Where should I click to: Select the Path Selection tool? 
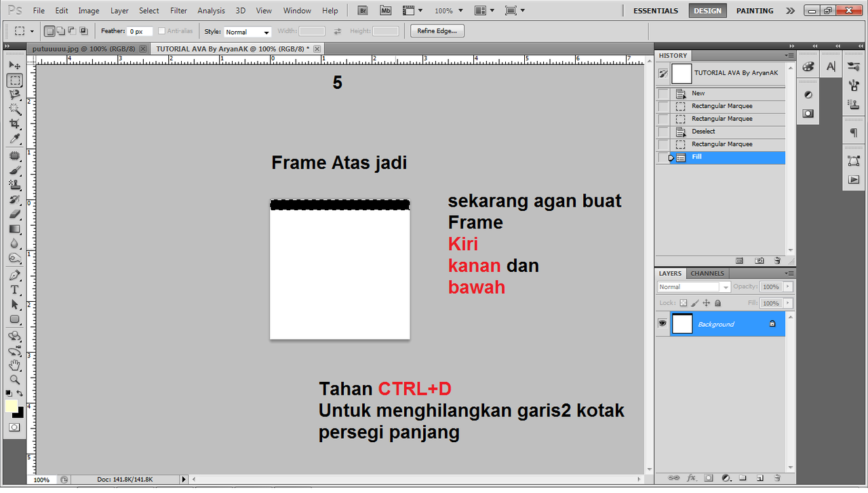pyautogui.click(x=14, y=305)
